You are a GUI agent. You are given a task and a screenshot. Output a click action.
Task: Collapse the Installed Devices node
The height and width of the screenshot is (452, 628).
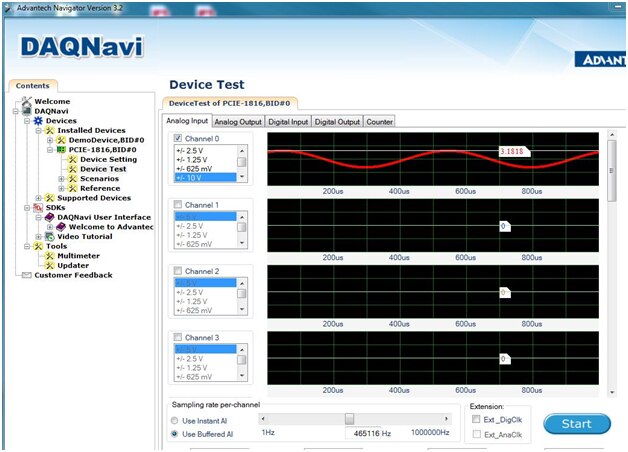(38, 131)
